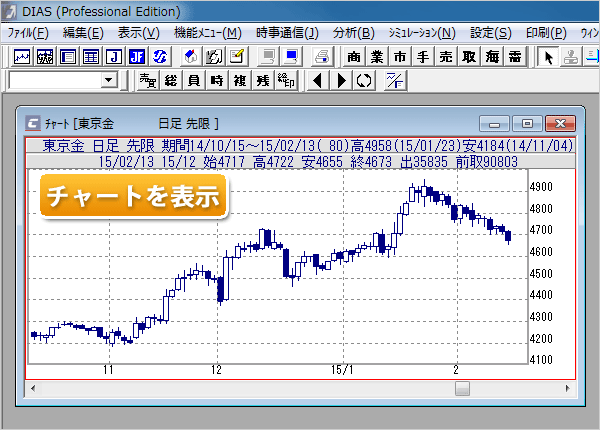This screenshot has height=430, width=600.
Task: Click the chart horizontal scrollbar thumb
Action: 461,388
